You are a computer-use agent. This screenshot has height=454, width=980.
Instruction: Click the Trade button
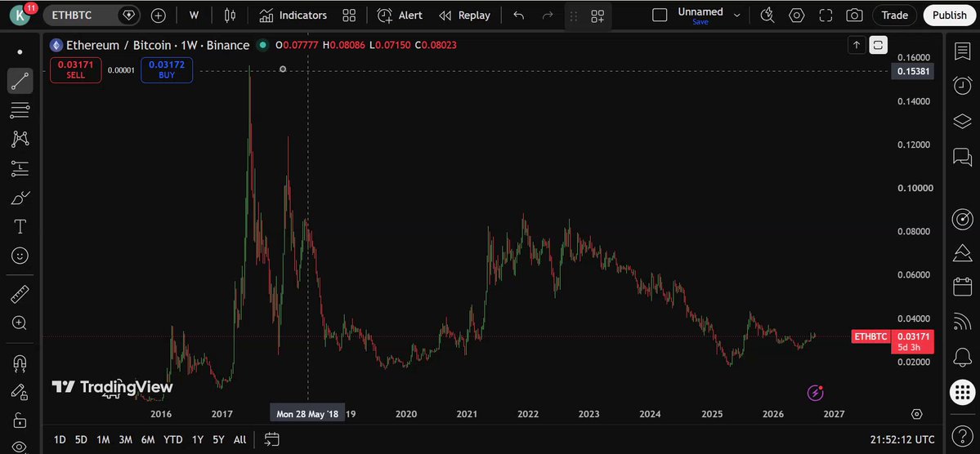click(894, 15)
